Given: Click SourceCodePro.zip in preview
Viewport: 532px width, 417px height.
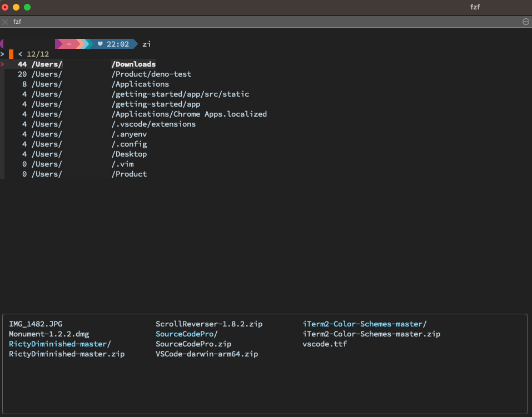Looking at the screenshot, I should pos(193,344).
